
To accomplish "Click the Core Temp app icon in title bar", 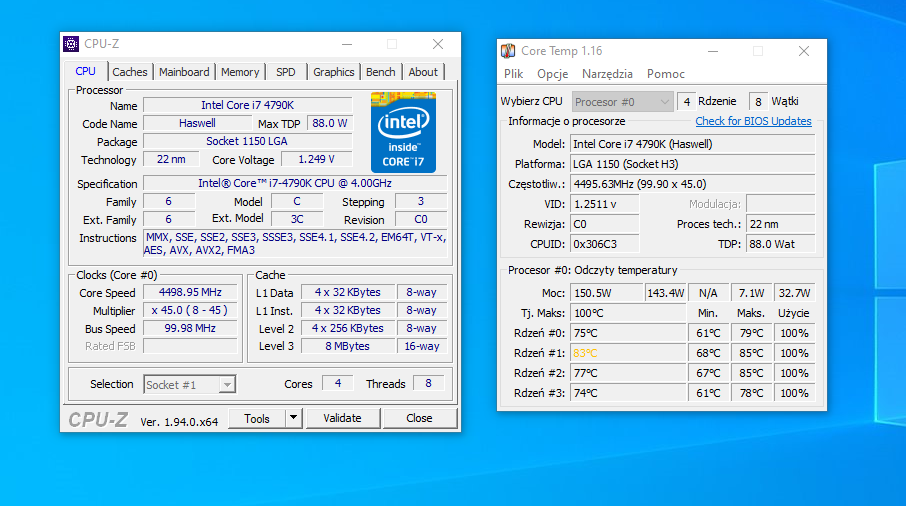I will pos(508,51).
